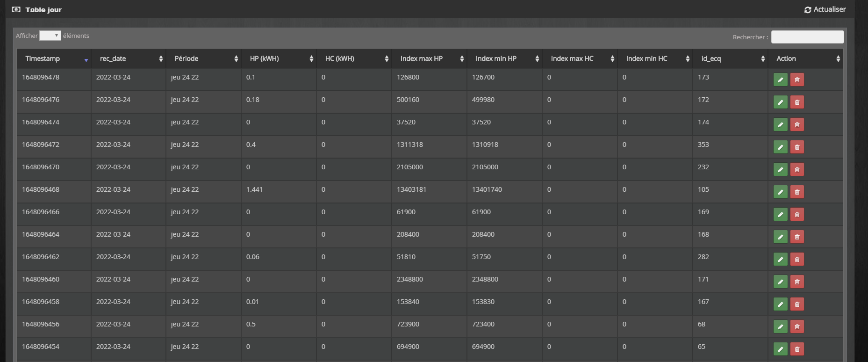
Task: Delete the row with id_ecq 173
Action: click(x=797, y=80)
